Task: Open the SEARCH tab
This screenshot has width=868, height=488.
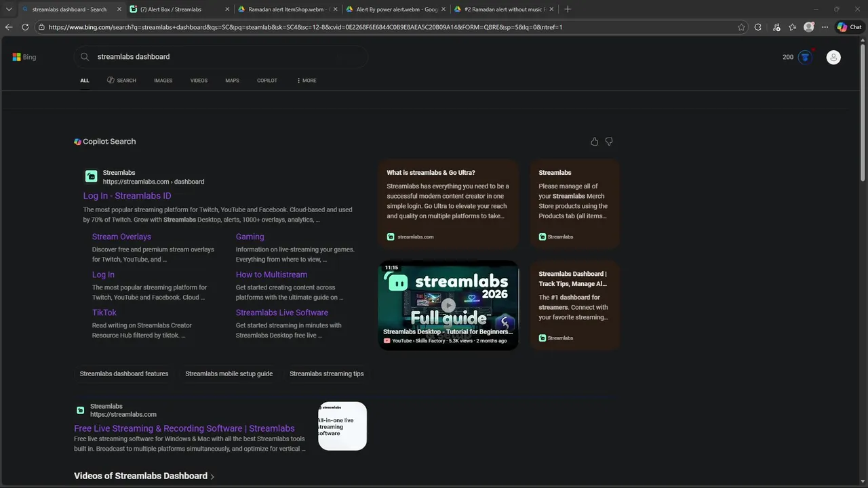Action: (x=121, y=81)
